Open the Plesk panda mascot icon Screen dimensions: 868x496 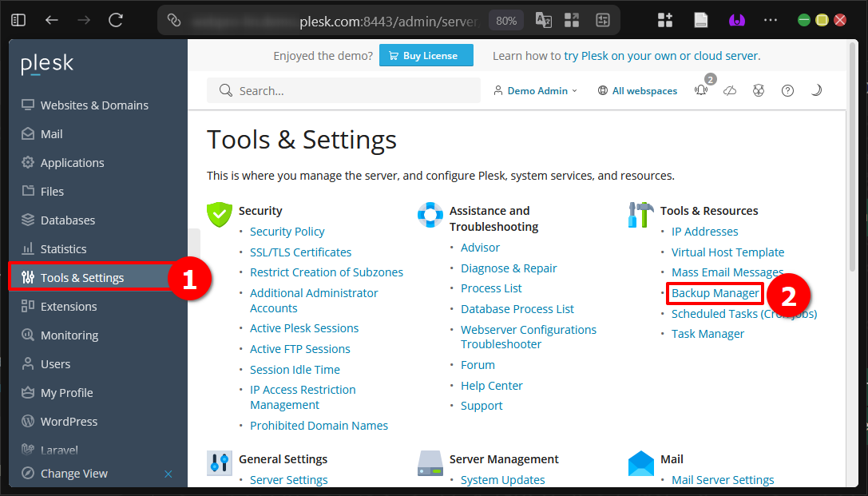759,90
